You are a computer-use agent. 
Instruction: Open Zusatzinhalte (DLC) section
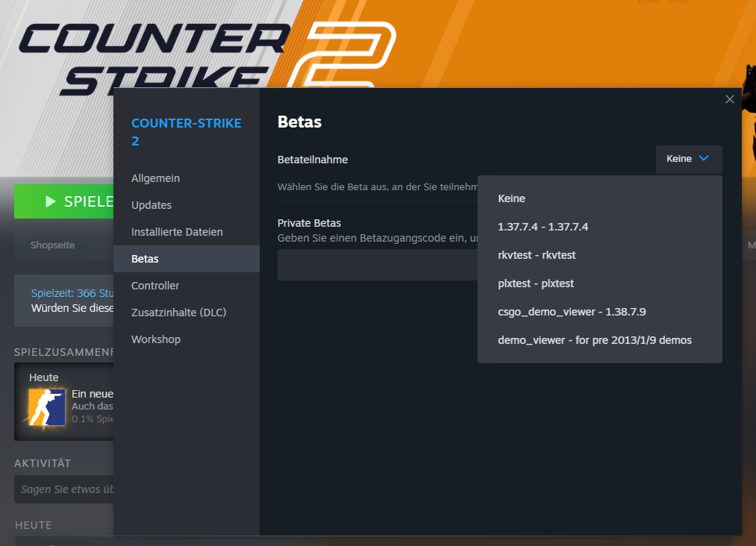coord(187,313)
